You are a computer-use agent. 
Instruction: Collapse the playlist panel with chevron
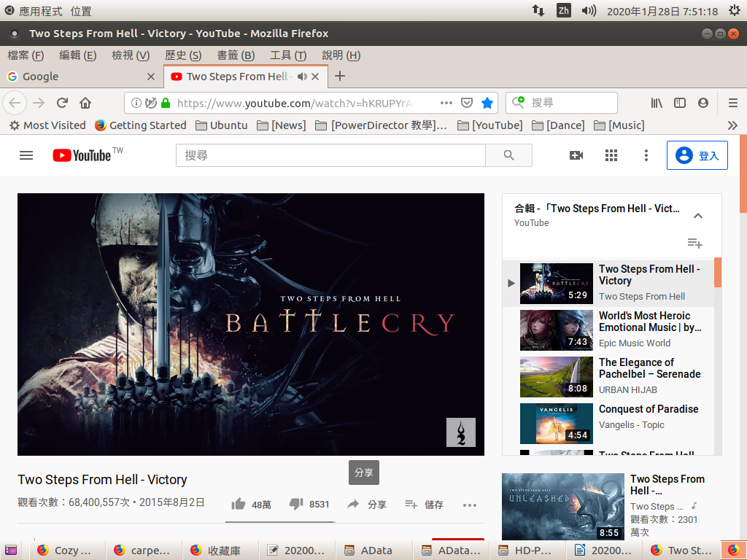click(x=698, y=216)
